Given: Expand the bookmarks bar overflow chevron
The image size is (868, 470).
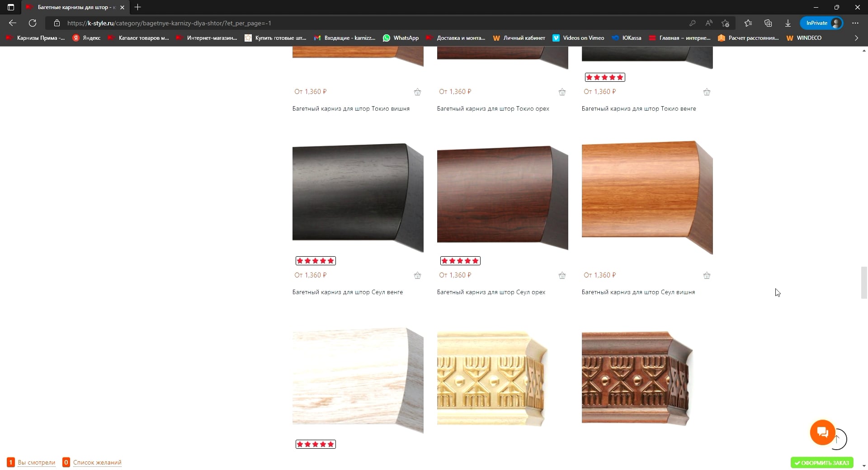Looking at the screenshot, I should 856,38.
